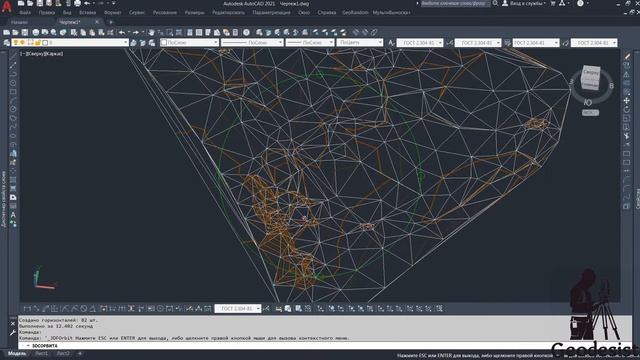Click the undo arrow in the standard toolbar
The image size is (640, 360).
pyautogui.click(x=122, y=32)
